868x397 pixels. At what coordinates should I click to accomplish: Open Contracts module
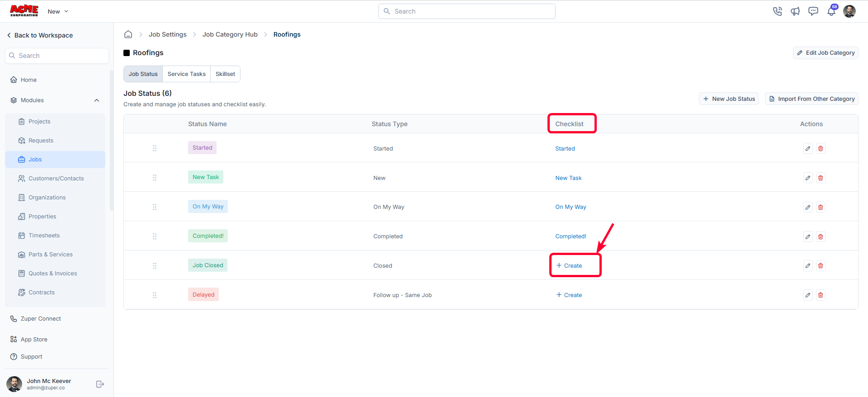[55, 293]
